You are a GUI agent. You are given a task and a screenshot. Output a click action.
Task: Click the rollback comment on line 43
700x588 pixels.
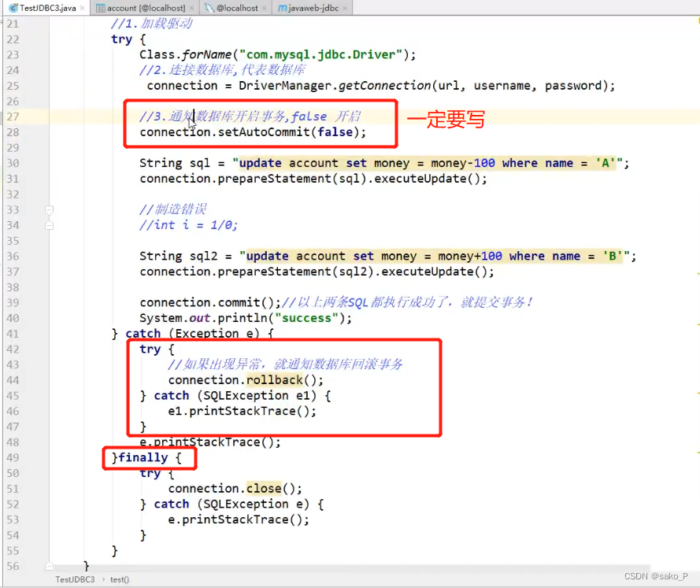pos(285,364)
